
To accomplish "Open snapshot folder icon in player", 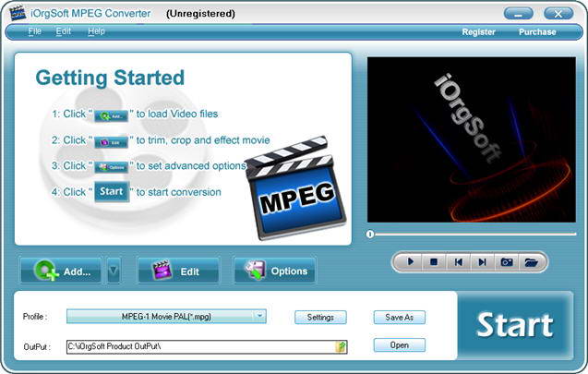I will pyautogui.click(x=531, y=261).
